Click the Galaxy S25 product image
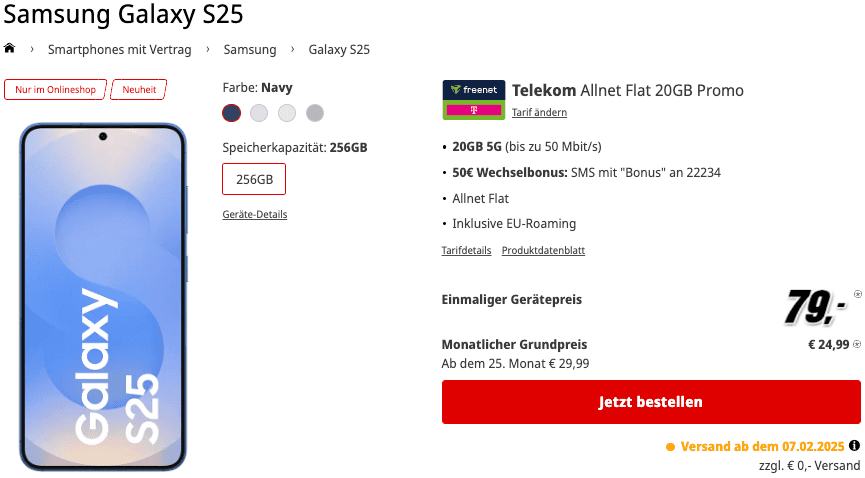 pyautogui.click(x=103, y=298)
